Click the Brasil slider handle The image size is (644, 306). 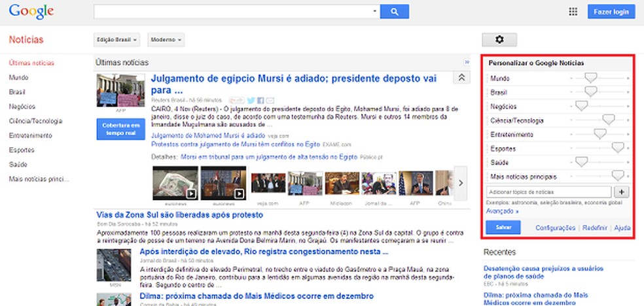coord(590,92)
